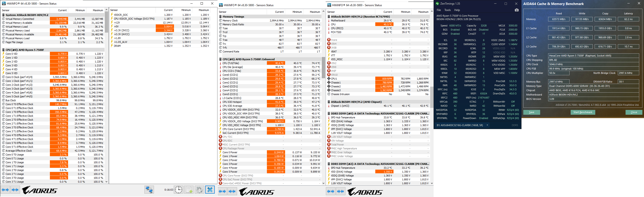Click Save in AIDA64 benchmark window
This screenshot has height=197, width=644.
click(532, 112)
